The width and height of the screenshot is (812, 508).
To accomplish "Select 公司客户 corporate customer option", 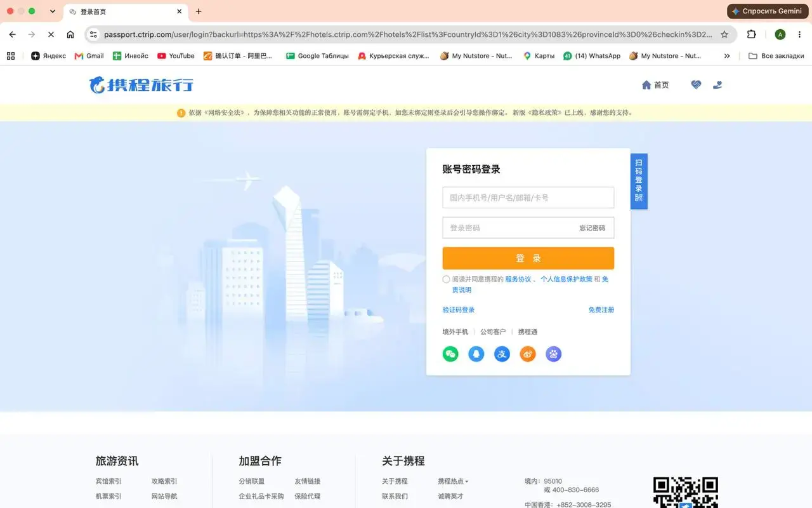I will coord(493,331).
